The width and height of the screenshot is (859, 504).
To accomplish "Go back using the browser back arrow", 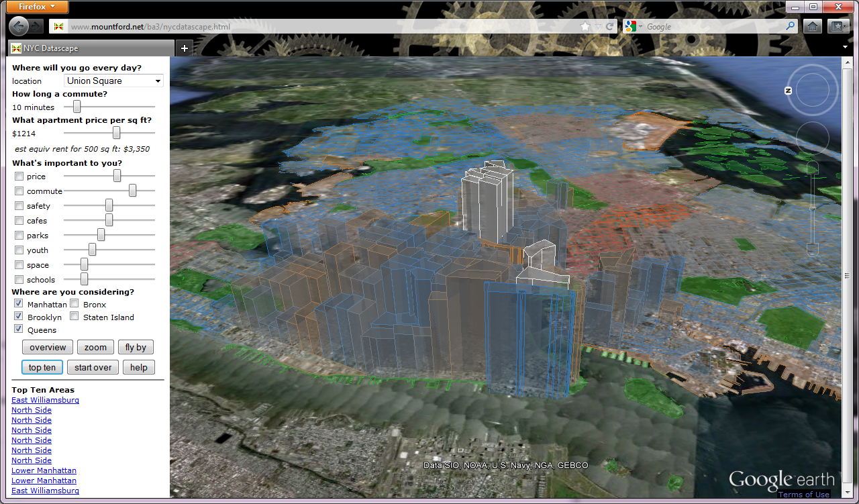I will pos(19,27).
